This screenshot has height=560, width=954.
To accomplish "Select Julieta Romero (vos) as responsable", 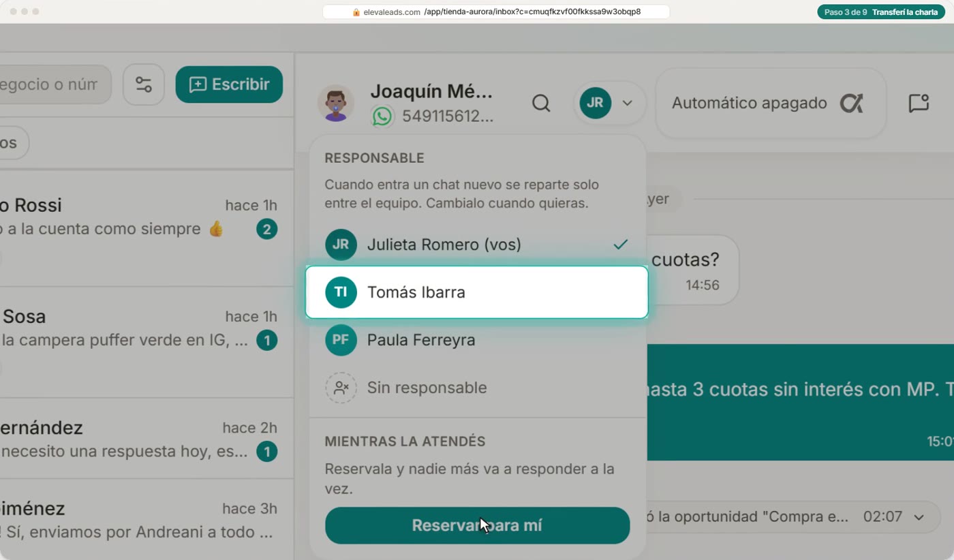I will pos(477,245).
